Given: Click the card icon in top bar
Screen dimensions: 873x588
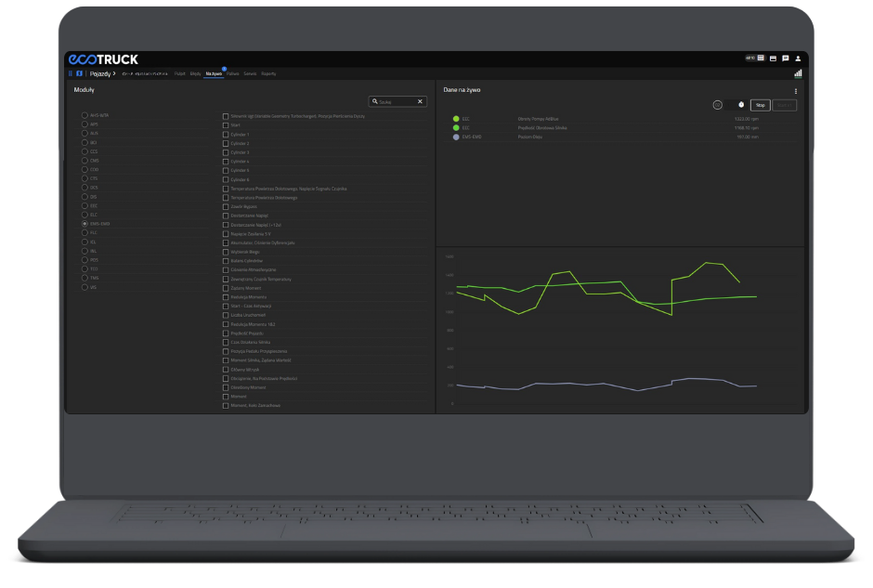Looking at the screenshot, I should coord(773,59).
